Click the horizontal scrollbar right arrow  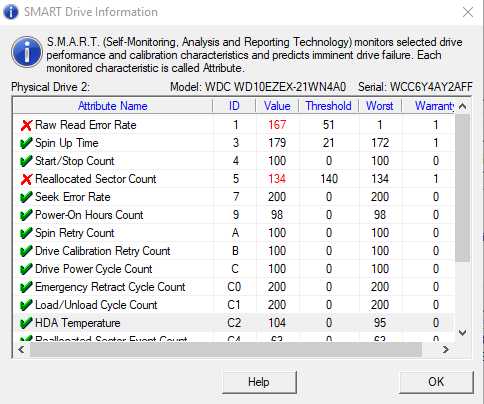445,350
